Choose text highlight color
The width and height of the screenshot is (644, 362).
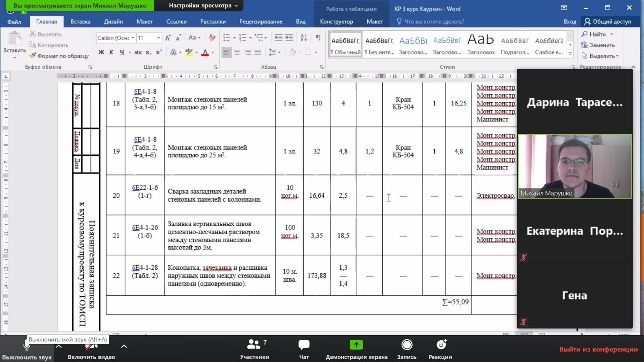coord(189,52)
